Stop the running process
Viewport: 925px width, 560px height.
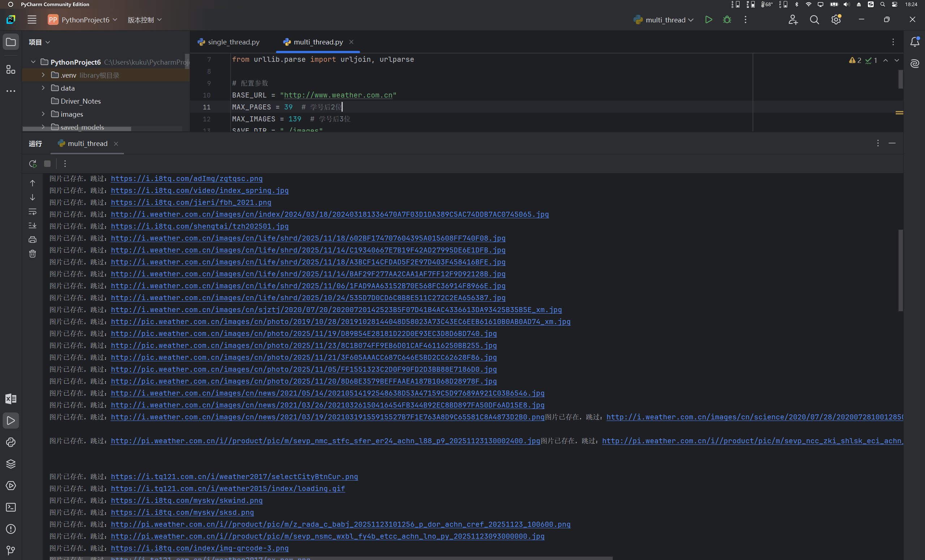coord(47,164)
